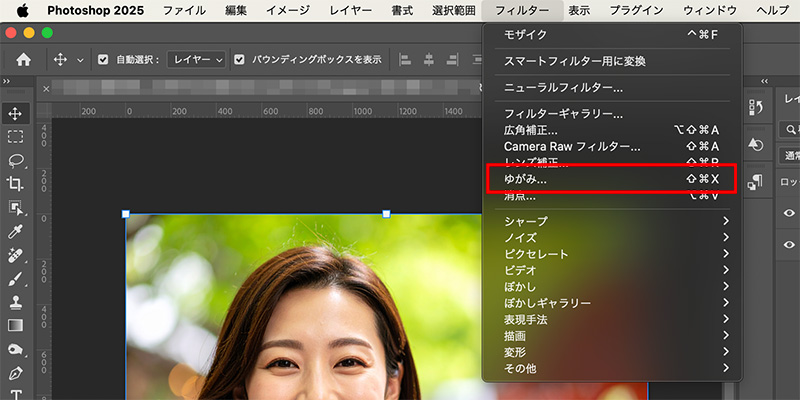Choose スマートフィルター用に変換
800x400 pixels.
[611, 61]
